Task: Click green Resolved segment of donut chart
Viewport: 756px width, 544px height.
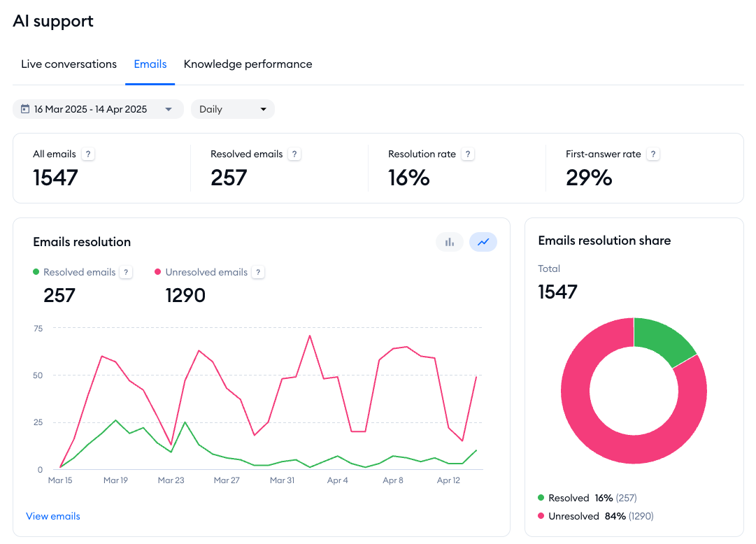Action: [661, 339]
